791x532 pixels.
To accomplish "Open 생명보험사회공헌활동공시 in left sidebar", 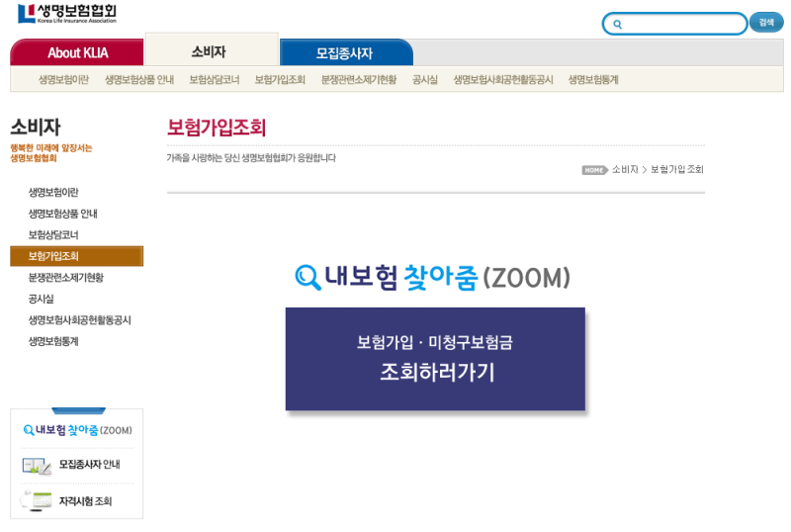I will click(x=80, y=320).
